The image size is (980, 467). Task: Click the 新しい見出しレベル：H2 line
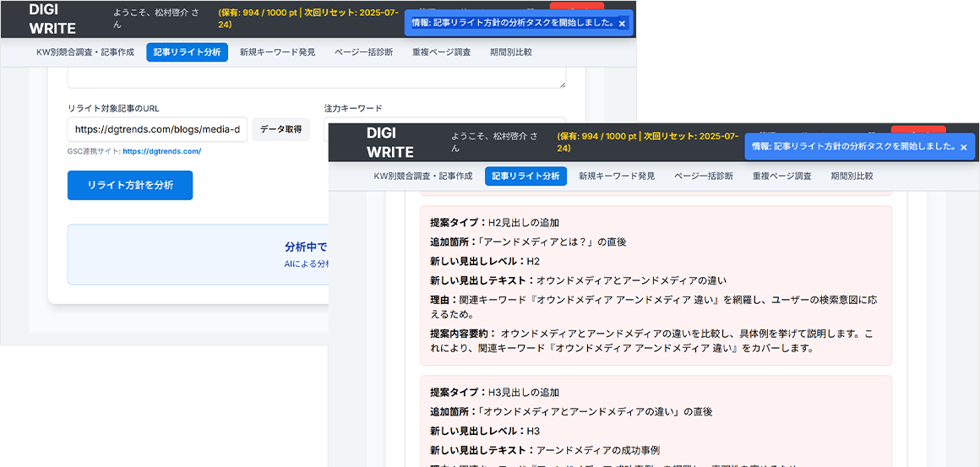485,260
